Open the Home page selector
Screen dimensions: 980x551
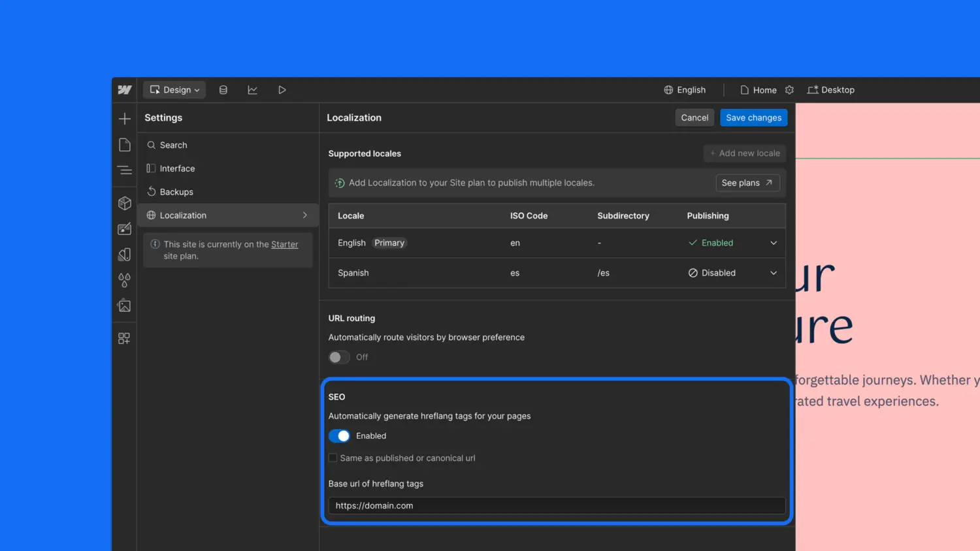pos(759,90)
